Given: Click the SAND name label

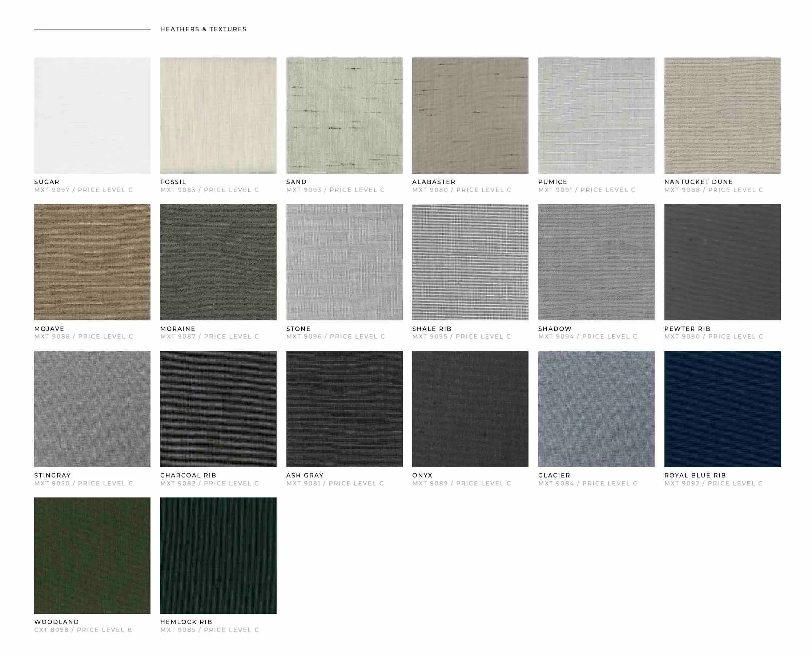Looking at the screenshot, I should tap(297, 182).
